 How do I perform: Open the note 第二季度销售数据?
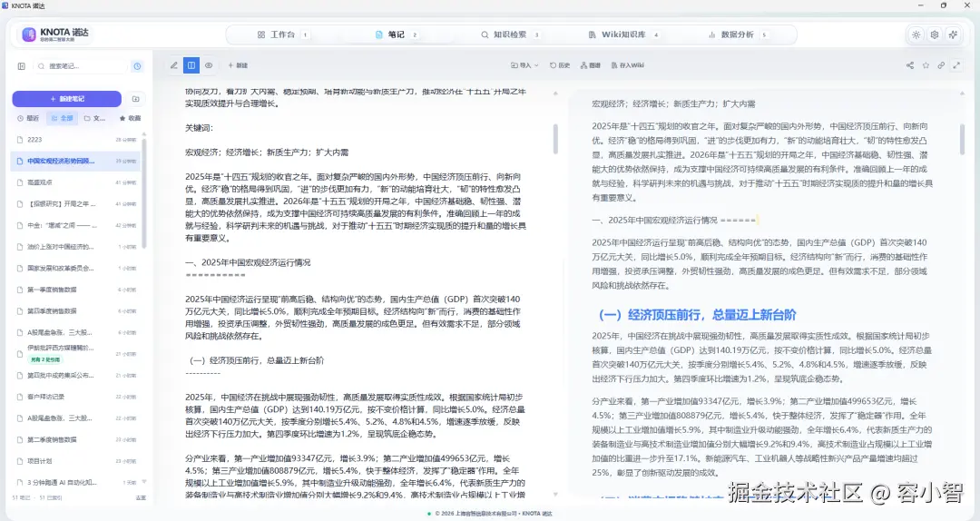[77, 439]
